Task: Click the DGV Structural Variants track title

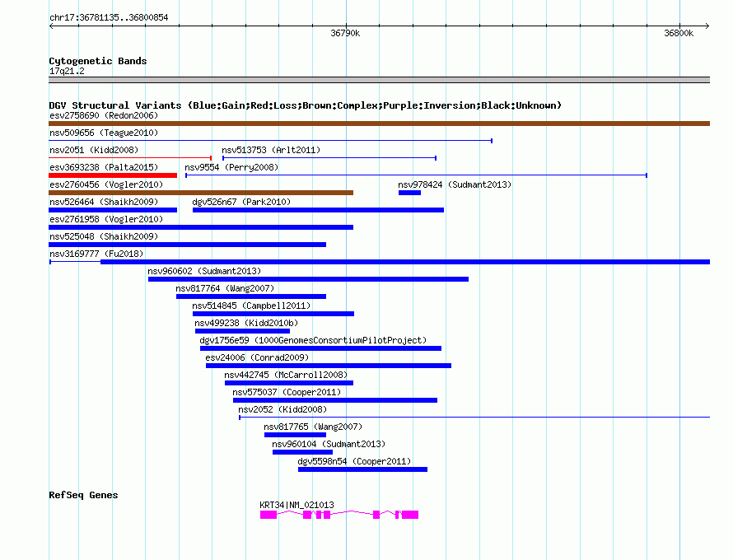Action: [x=305, y=105]
